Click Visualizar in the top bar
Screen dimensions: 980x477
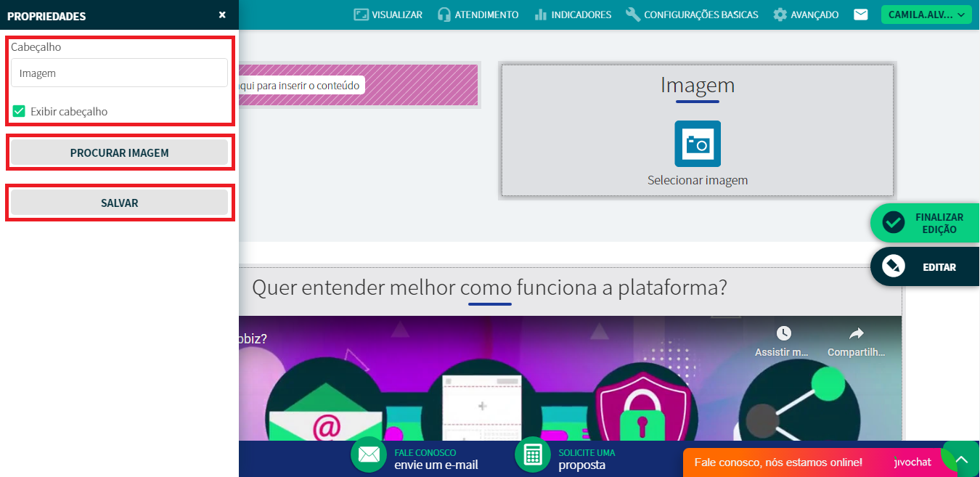coord(388,15)
